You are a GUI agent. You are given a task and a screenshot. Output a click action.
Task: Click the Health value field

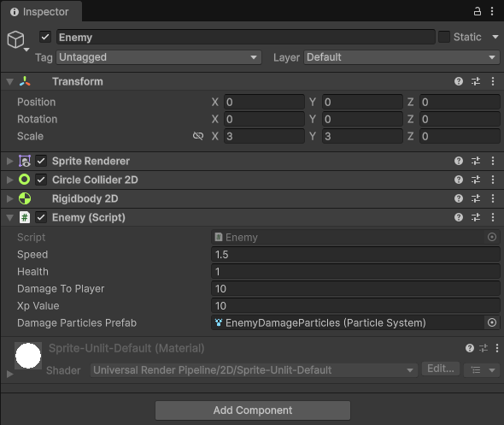(x=355, y=272)
